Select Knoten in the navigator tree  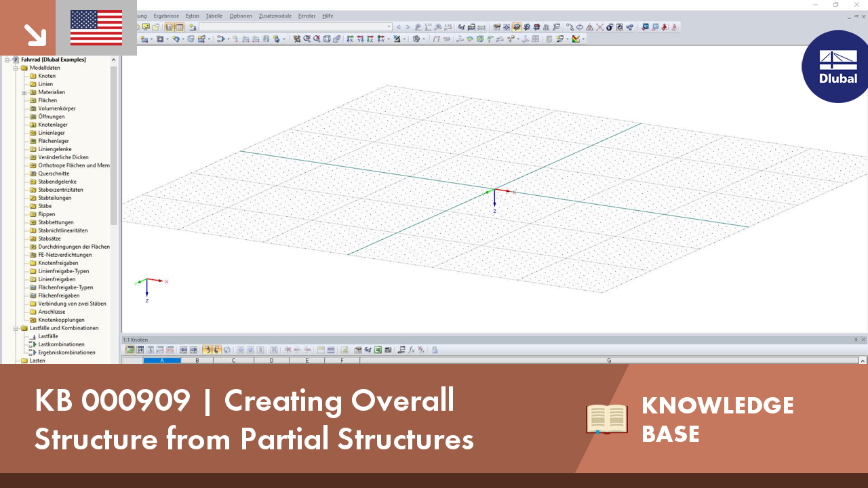coord(47,76)
